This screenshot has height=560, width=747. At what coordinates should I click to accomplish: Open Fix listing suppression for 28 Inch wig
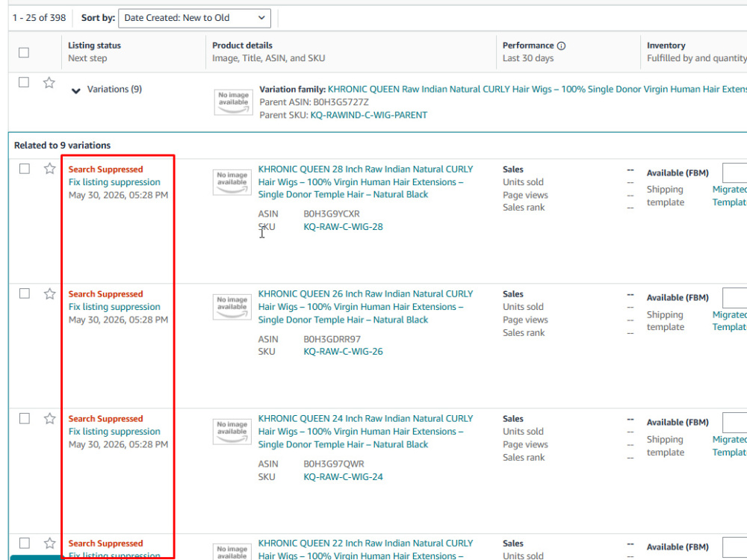tap(114, 182)
